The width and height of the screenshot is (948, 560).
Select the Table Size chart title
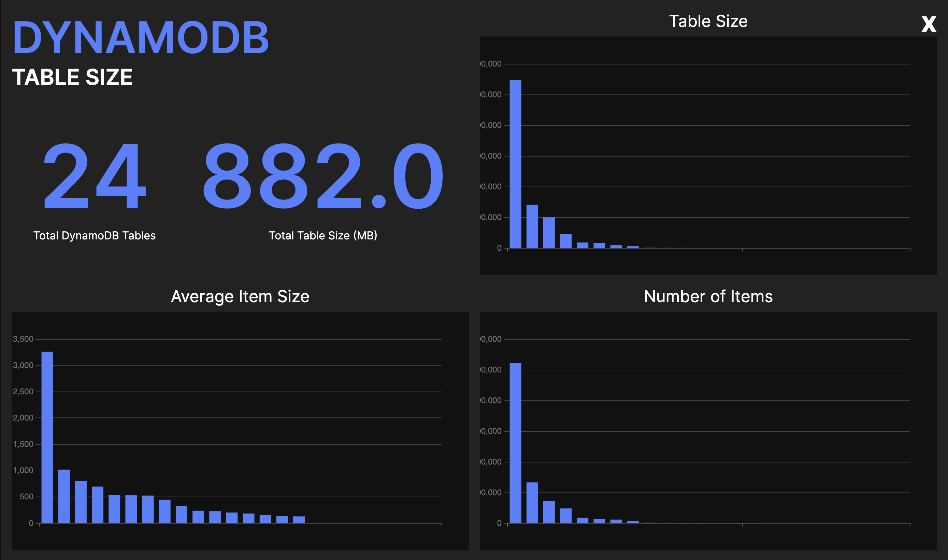coord(709,21)
